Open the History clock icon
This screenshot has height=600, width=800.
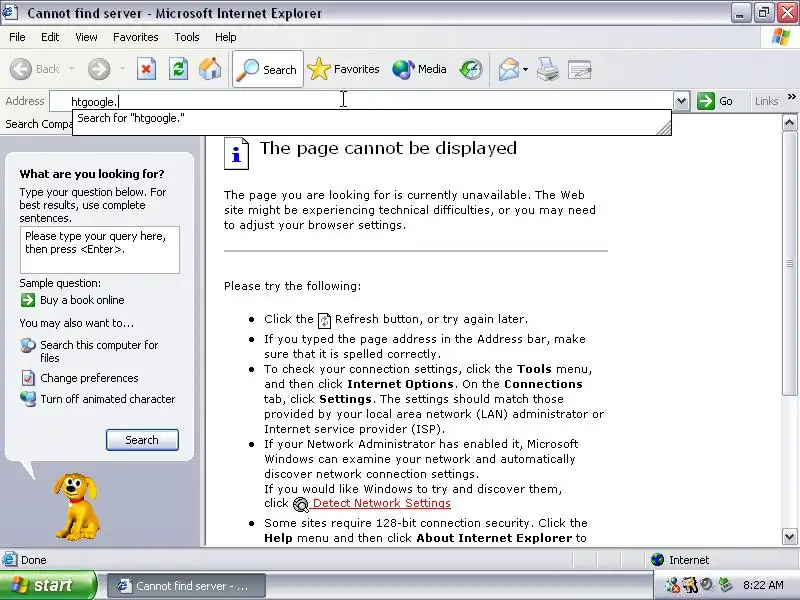470,69
